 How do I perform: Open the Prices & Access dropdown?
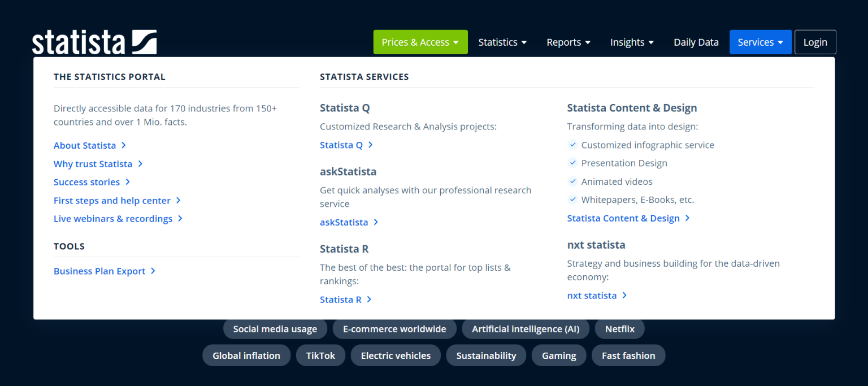coord(420,42)
